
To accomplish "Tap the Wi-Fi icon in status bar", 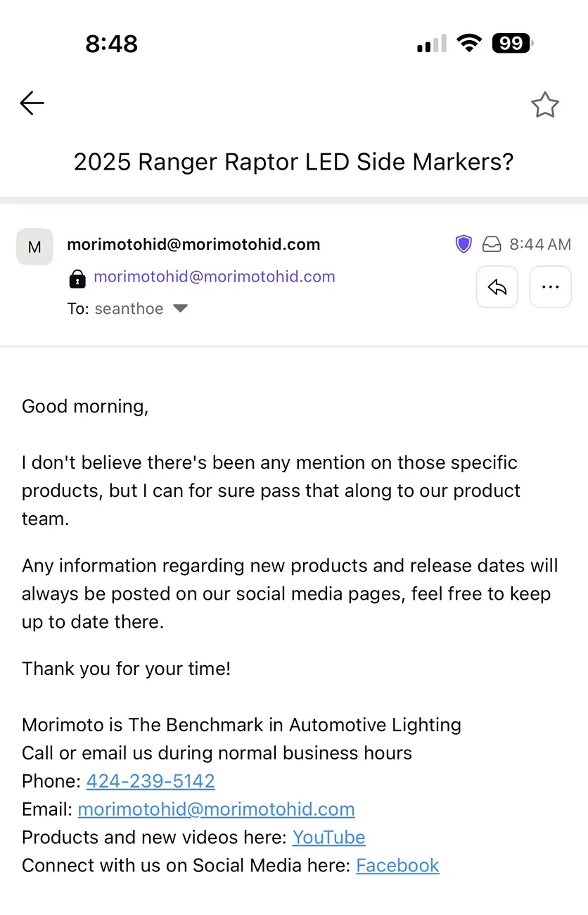I will tap(469, 44).
